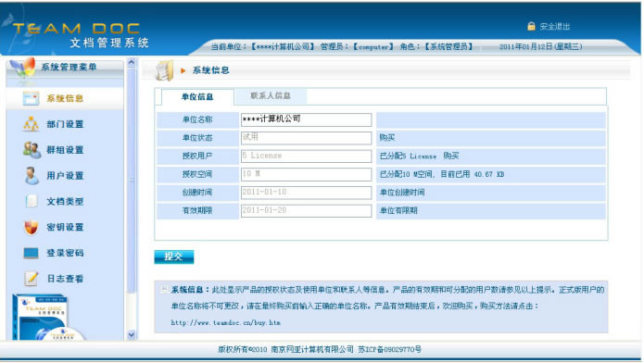Click the 提交 submit button

(173, 257)
